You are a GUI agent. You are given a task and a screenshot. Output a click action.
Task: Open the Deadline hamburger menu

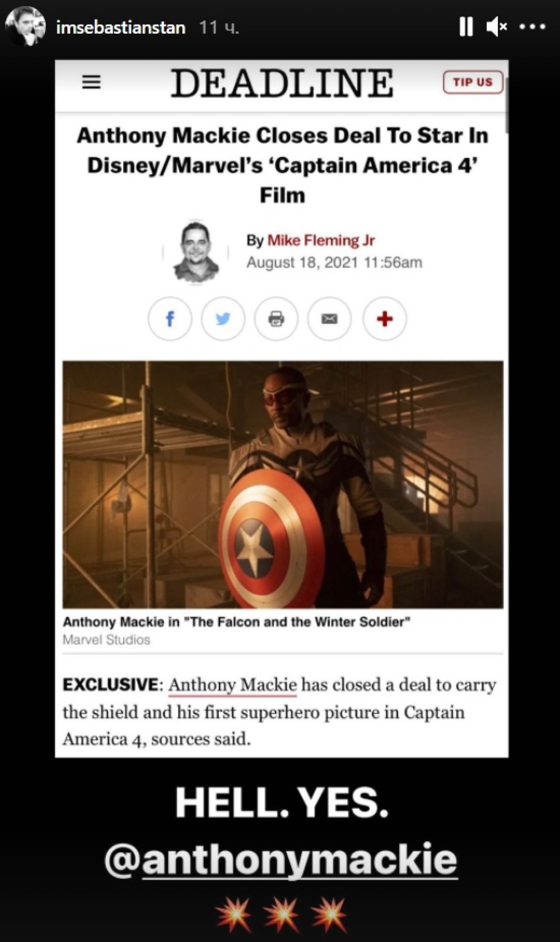pos(91,82)
